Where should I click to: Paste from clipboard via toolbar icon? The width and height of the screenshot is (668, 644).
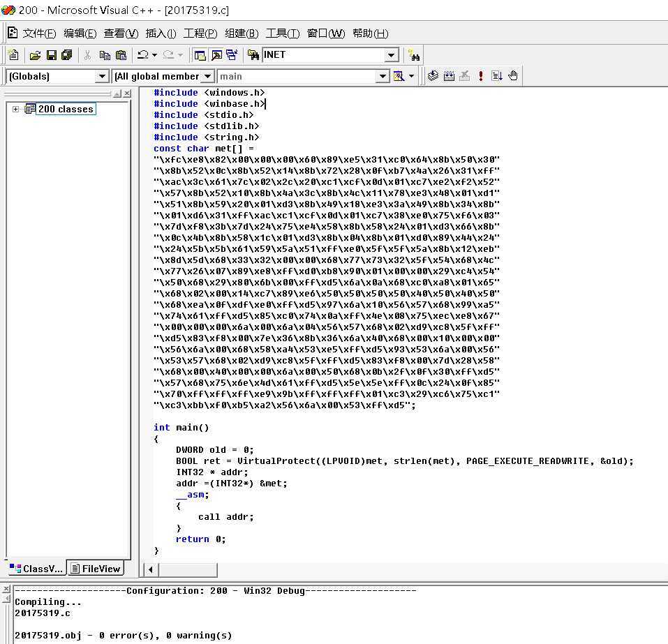pos(121,55)
